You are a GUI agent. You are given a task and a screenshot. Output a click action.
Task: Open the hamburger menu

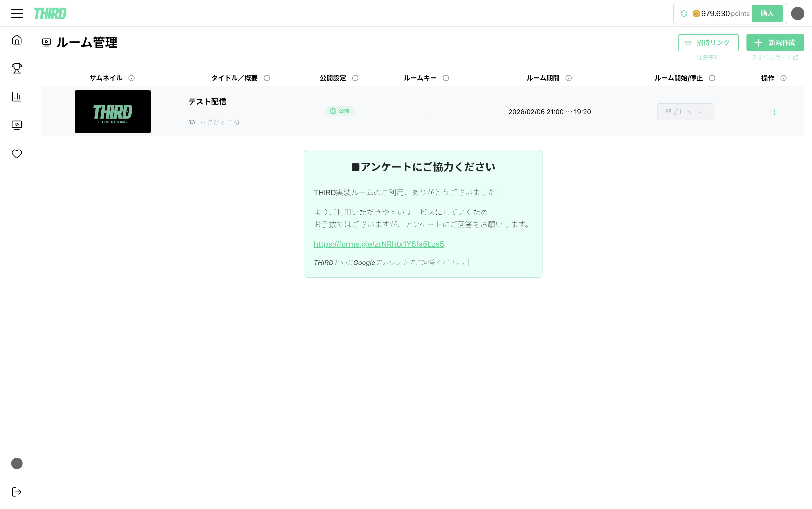pos(17,14)
